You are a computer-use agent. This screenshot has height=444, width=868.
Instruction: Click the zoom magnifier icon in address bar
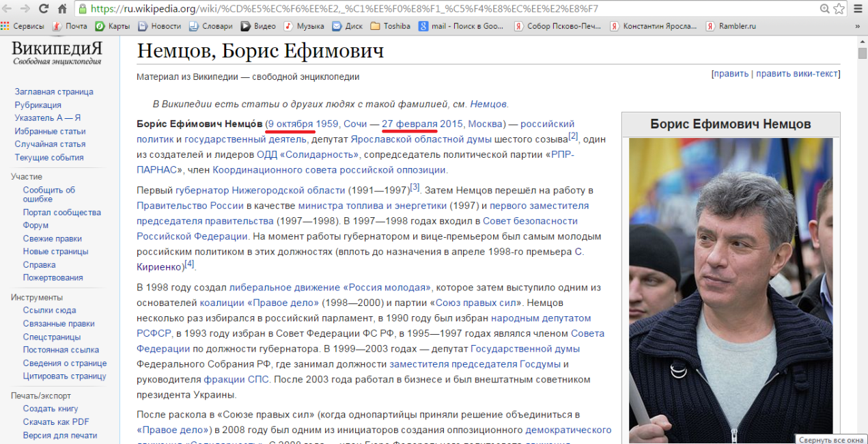click(825, 9)
